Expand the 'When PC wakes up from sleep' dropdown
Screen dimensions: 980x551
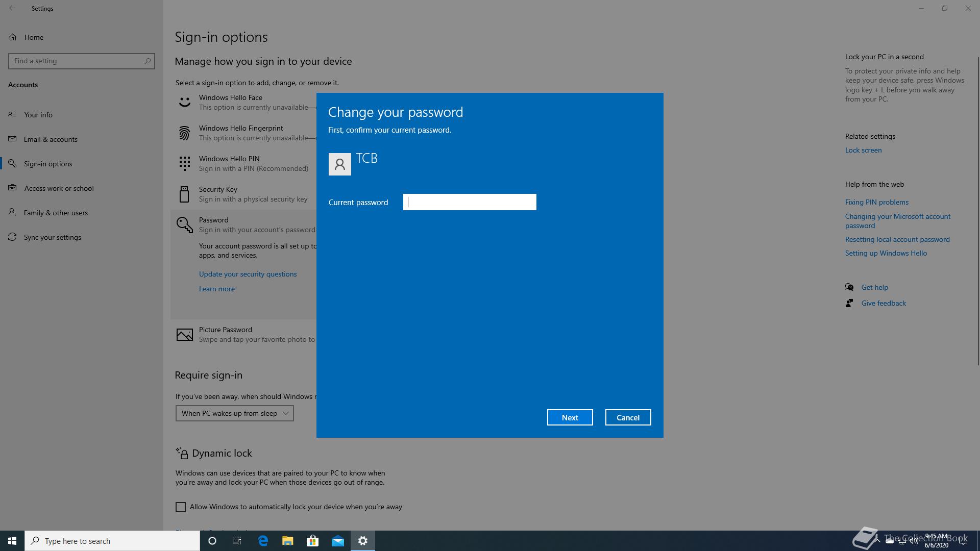coord(234,413)
